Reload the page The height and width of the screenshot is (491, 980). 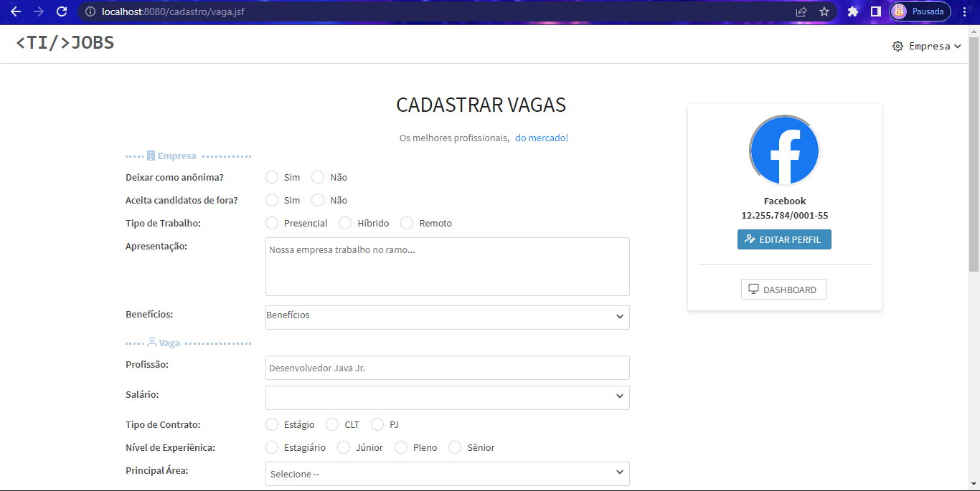point(62,11)
